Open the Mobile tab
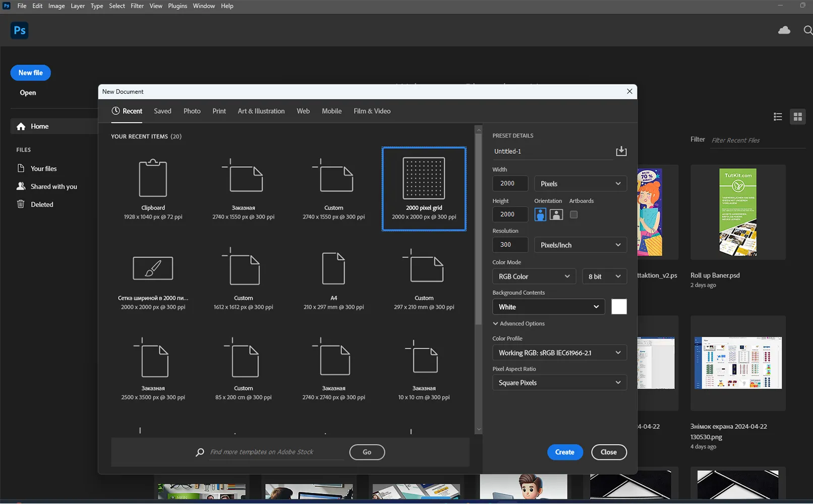This screenshot has width=813, height=504. tap(331, 111)
